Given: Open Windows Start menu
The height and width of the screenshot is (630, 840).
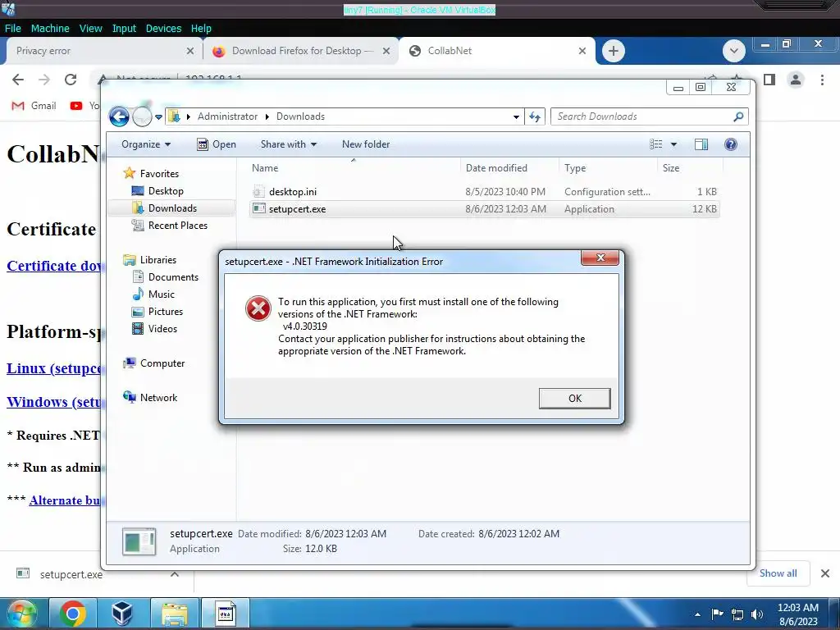Looking at the screenshot, I should 21,614.
